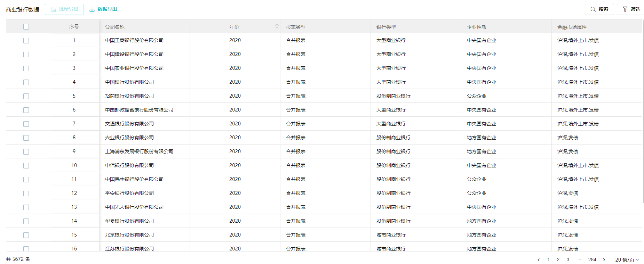This screenshot has width=644, height=264.
Task: Check the box for 中国建设银行股份有限公司
Action: click(x=26, y=55)
